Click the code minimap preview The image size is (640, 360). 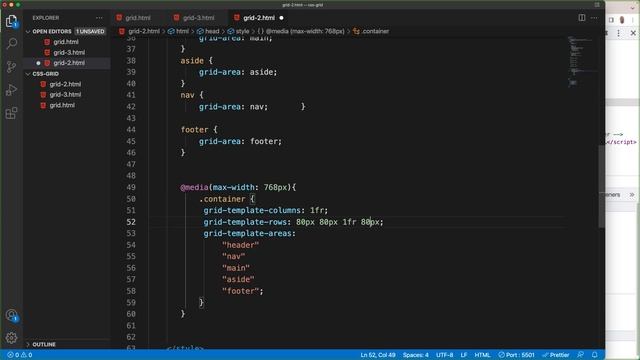(x=582, y=61)
